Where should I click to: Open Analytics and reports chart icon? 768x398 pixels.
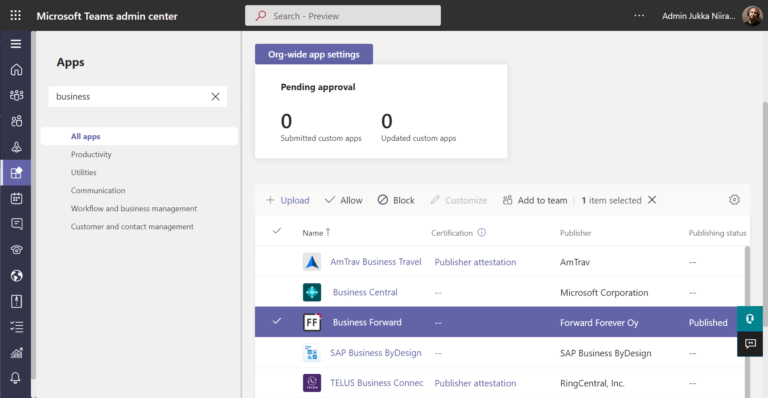16,352
